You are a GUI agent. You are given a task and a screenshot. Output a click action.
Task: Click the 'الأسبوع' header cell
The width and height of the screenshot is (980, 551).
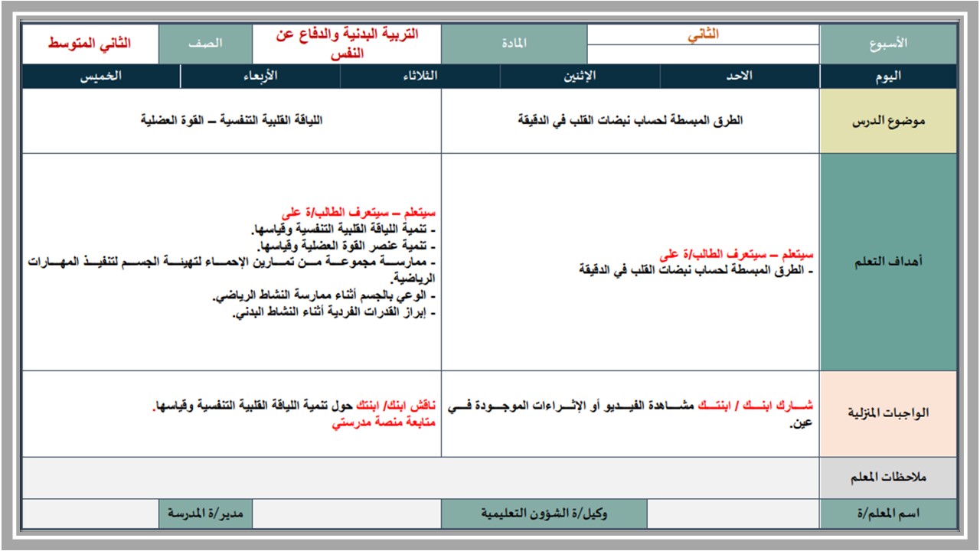888,44
